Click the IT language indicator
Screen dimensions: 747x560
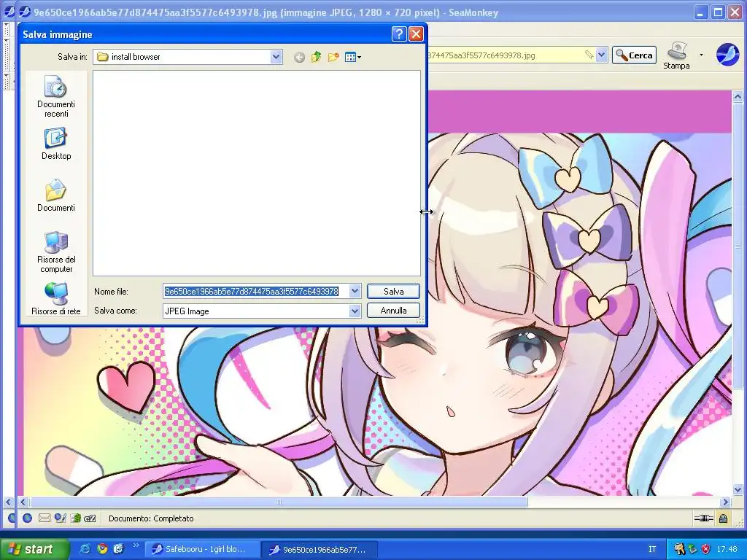pyautogui.click(x=652, y=549)
